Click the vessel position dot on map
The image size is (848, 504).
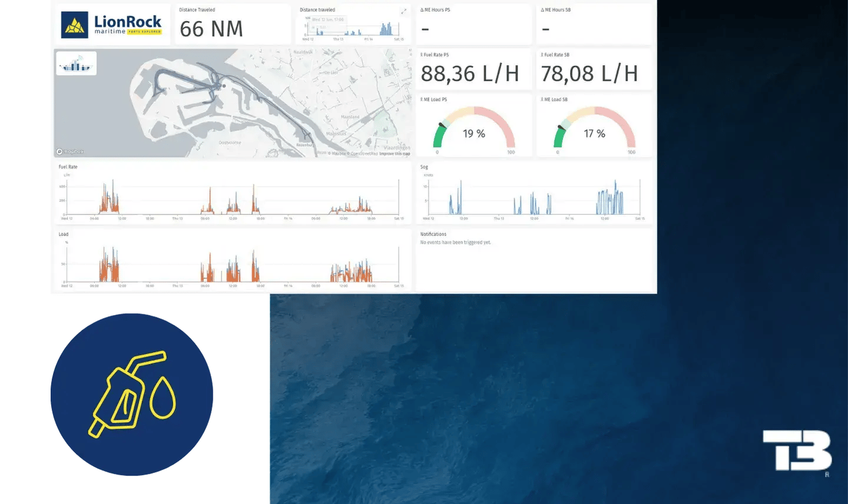(224, 86)
